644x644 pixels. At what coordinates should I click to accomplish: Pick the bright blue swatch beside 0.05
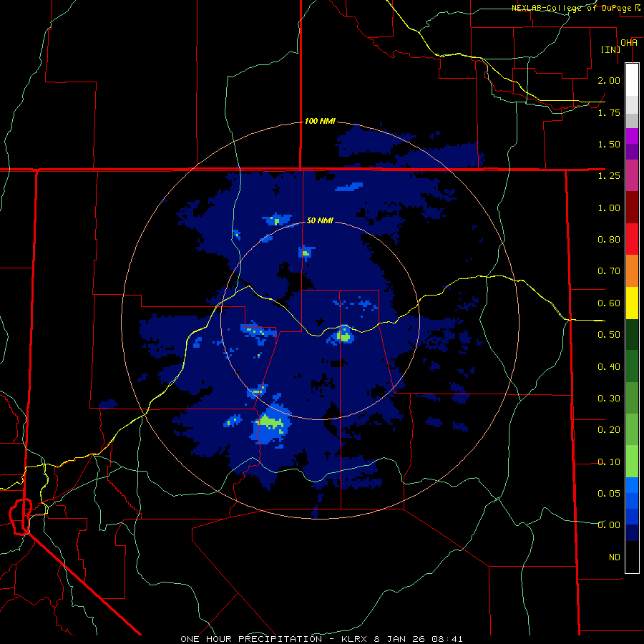[x=632, y=484]
